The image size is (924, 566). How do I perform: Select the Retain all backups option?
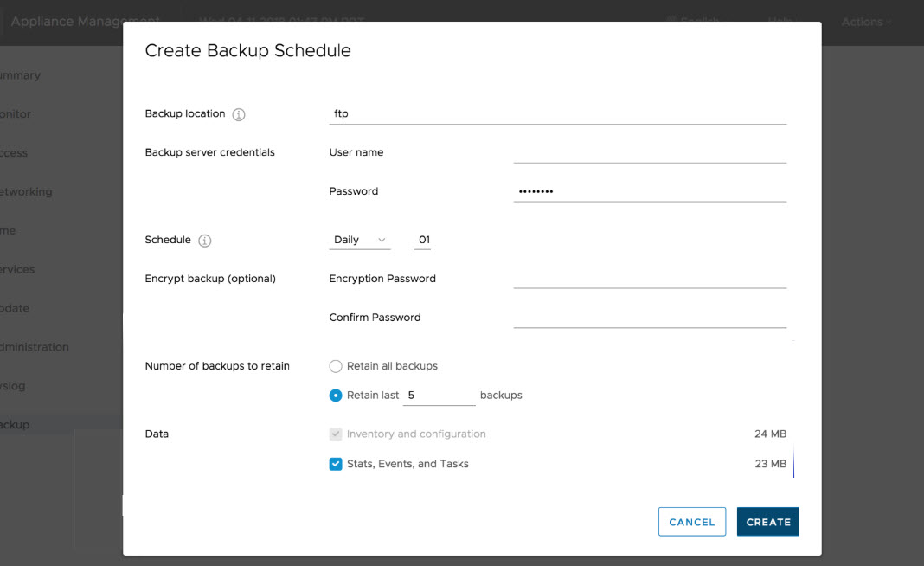tap(336, 366)
